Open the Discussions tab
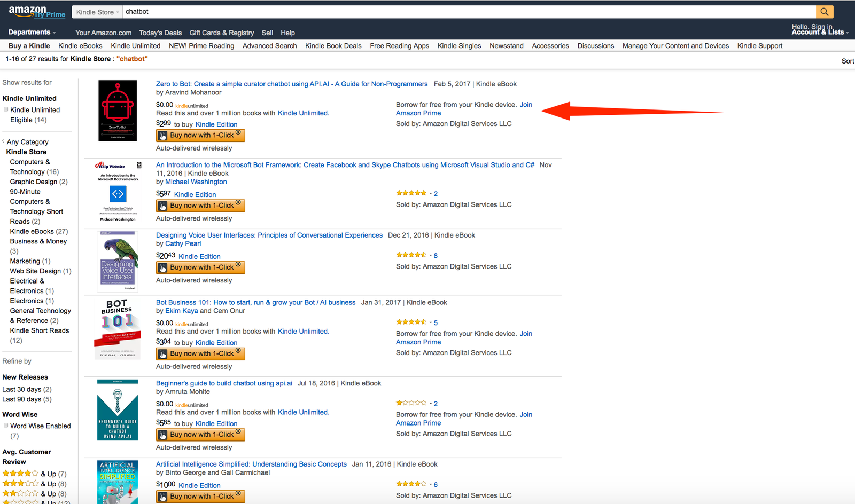This screenshot has width=855, height=504. click(596, 46)
